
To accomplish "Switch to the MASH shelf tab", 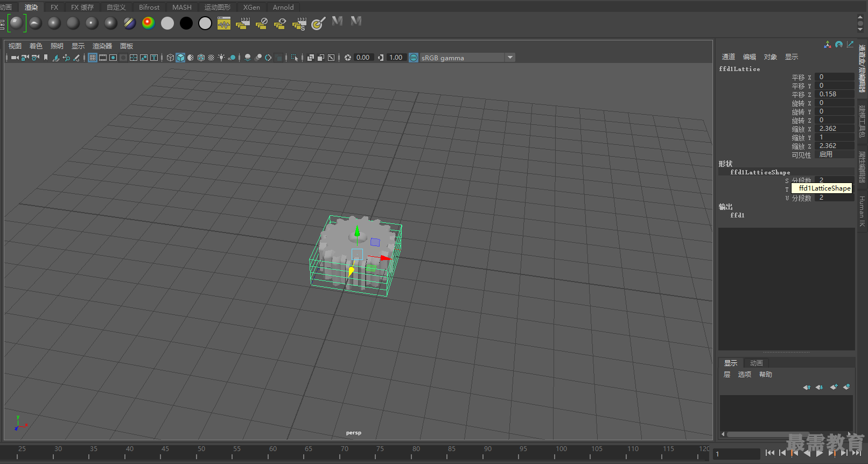I will pyautogui.click(x=182, y=7).
